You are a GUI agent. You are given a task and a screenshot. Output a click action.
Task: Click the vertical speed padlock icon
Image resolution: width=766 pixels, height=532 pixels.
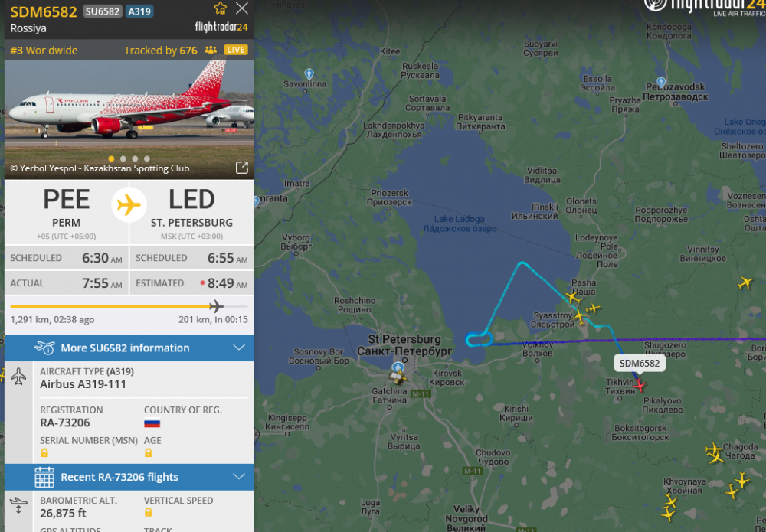point(149,512)
